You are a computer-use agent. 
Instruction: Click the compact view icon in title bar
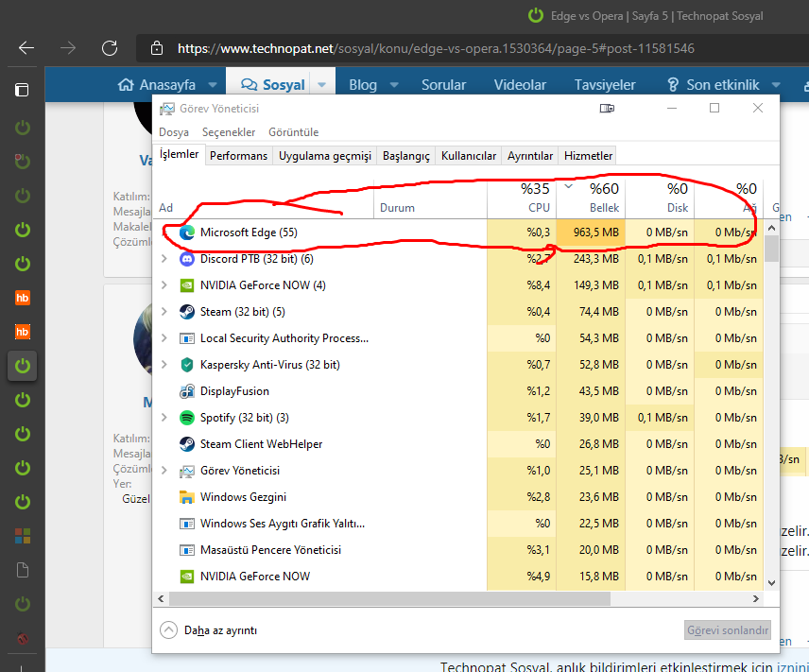(x=608, y=109)
